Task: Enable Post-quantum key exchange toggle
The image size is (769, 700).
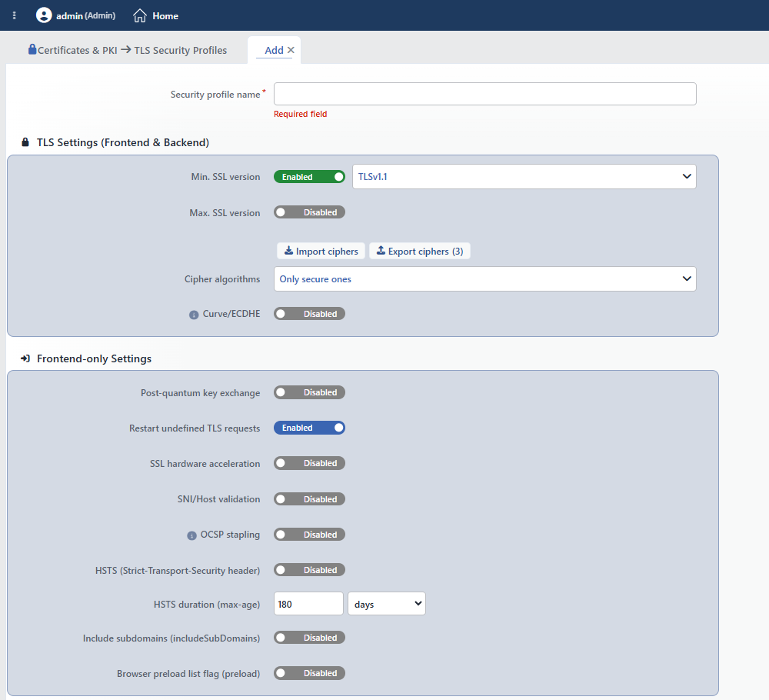Action: tap(309, 392)
